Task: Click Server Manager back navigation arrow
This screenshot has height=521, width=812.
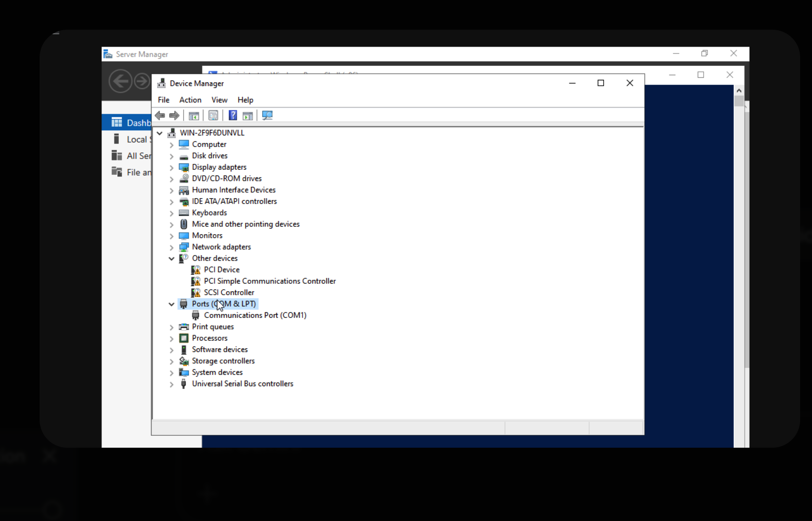Action: pos(120,81)
